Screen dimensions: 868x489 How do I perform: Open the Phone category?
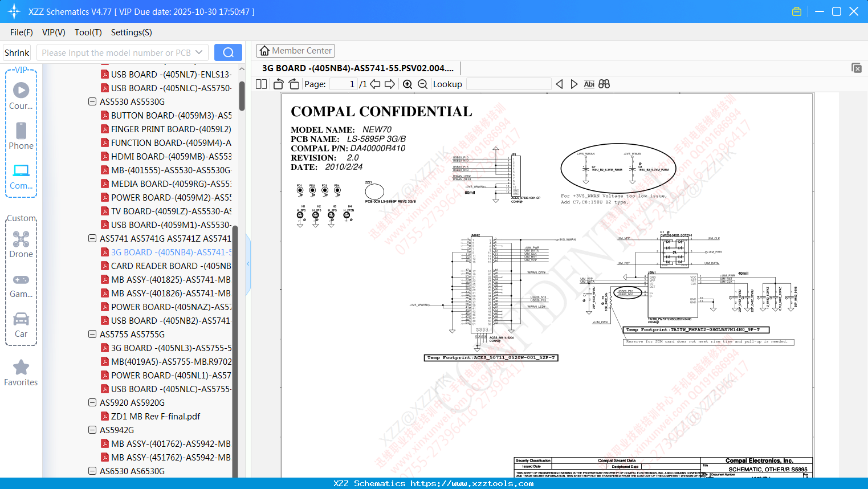pos(21,136)
